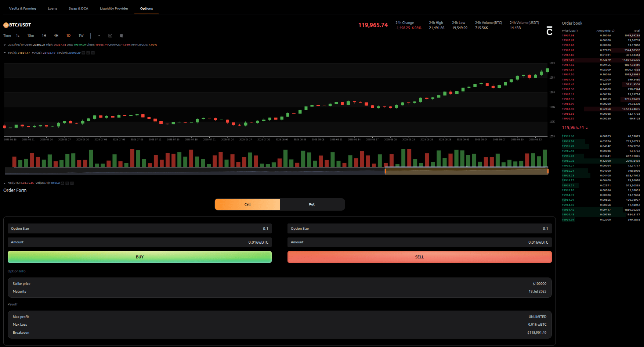644x347 pixels.
Task: Click the ask row with amount 0.73579
Action: 601,60
